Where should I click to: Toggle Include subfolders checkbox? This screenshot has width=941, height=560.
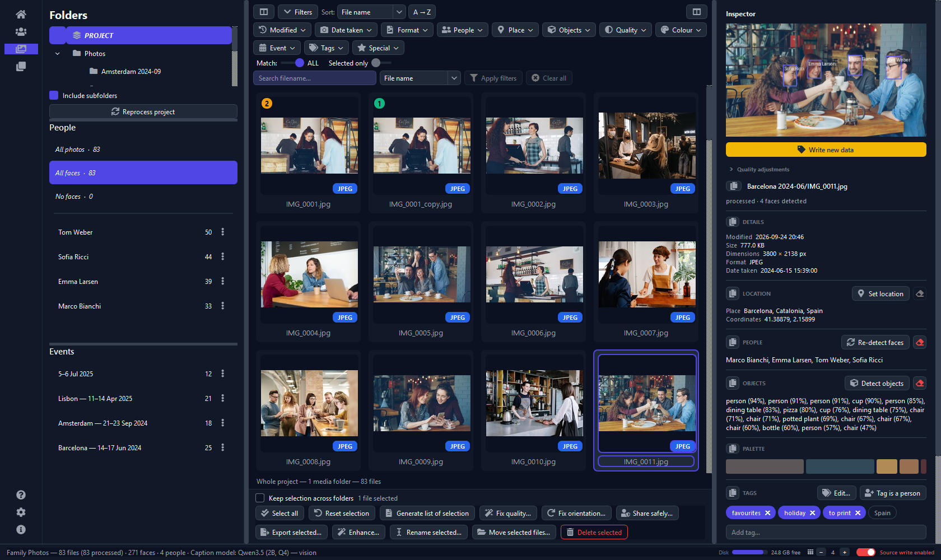pyautogui.click(x=54, y=95)
